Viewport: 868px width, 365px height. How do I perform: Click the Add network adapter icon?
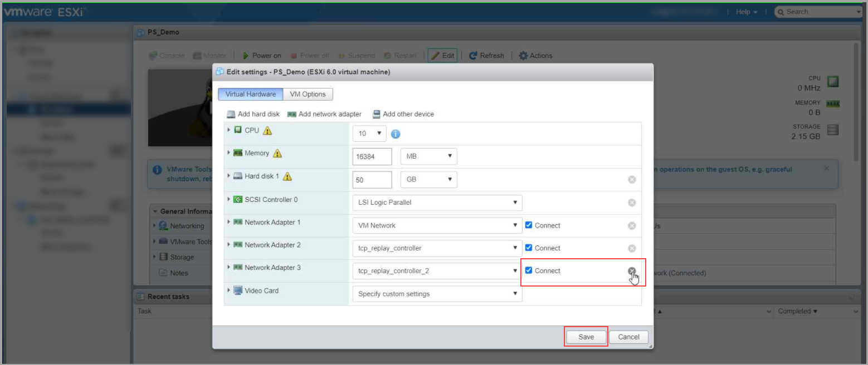(x=292, y=114)
